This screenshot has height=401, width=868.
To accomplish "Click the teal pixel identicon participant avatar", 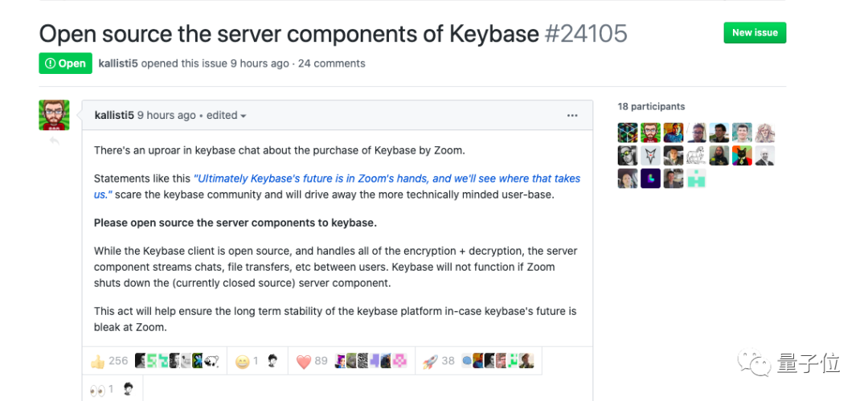I will coord(697,178).
